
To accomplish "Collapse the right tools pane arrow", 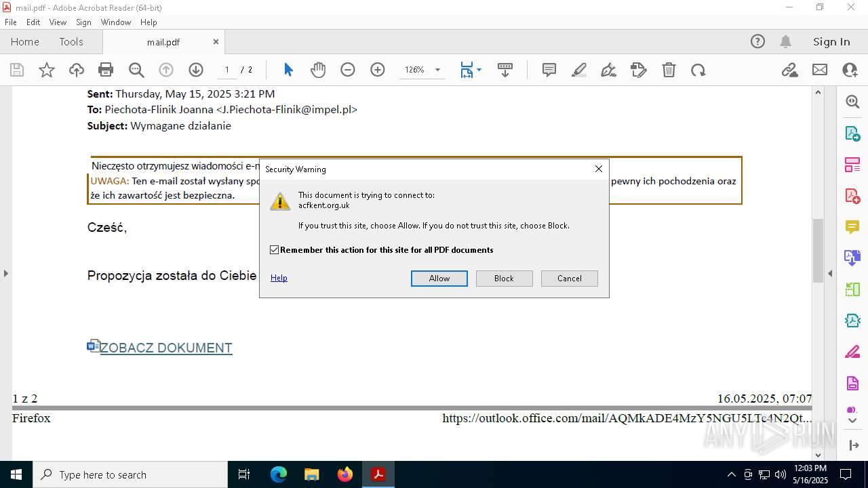I will tap(831, 273).
